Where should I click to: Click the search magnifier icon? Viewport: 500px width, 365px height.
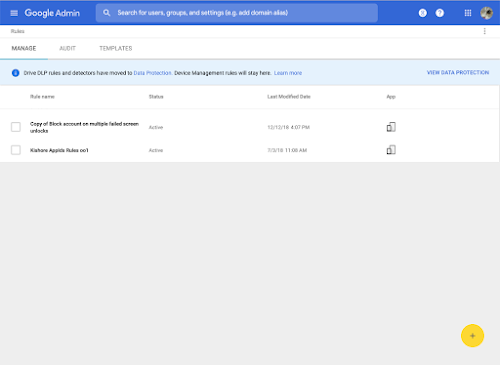(107, 13)
